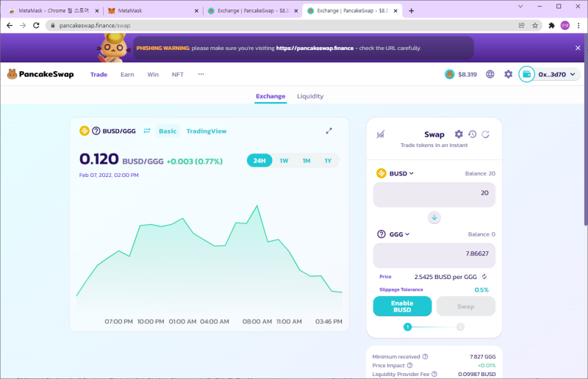This screenshot has height=379, width=588.
Task: Hide the price chart with chart icon
Action: point(380,134)
